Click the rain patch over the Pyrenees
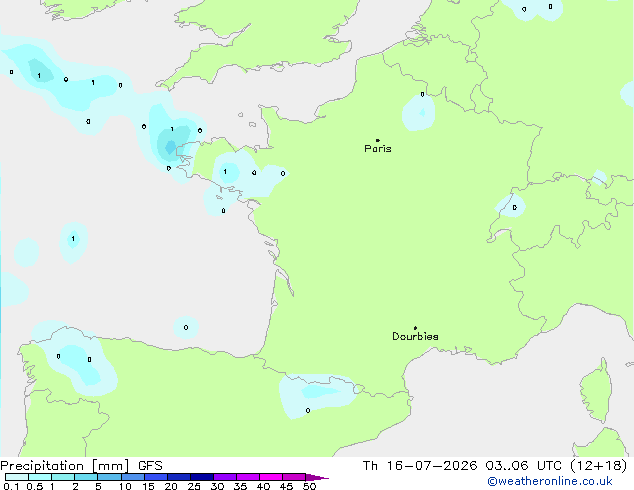This screenshot has width=634, height=490. 319,395
